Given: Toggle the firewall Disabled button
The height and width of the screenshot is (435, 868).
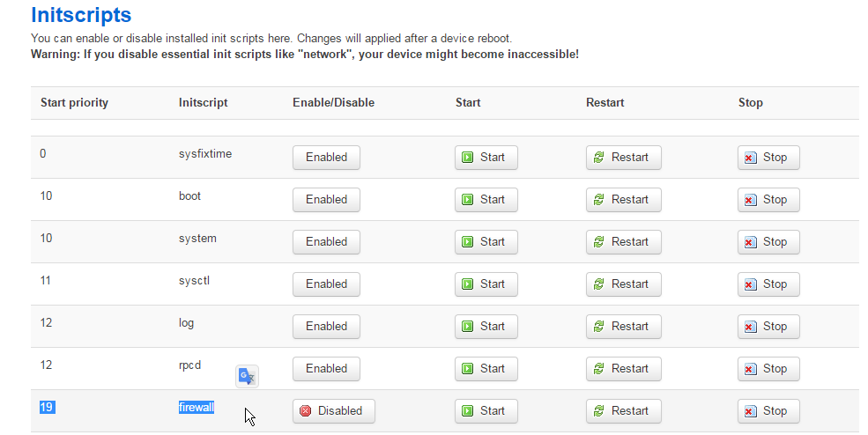Looking at the screenshot, I should click(333, 411).
